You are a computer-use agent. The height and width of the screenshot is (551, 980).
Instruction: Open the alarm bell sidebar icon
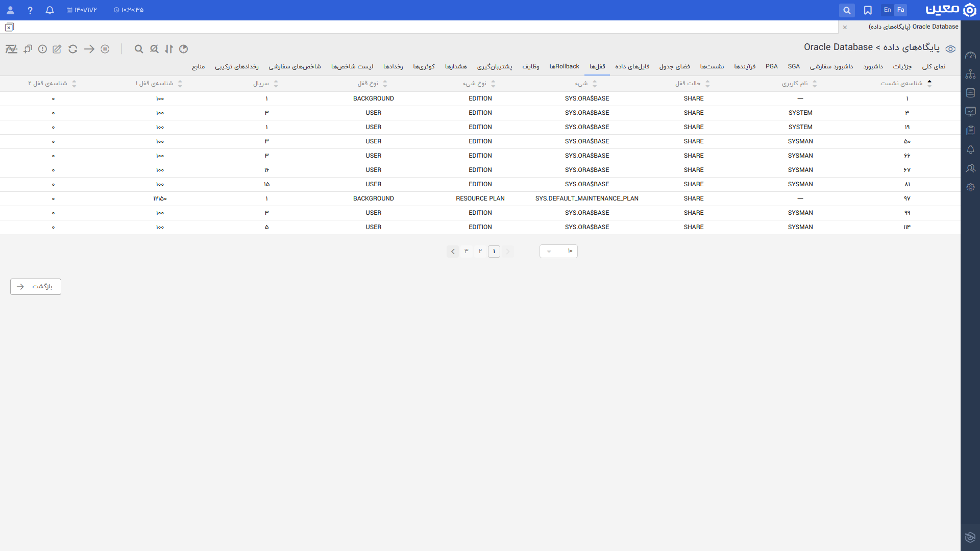pyautogui.click(x=970, y=149)
